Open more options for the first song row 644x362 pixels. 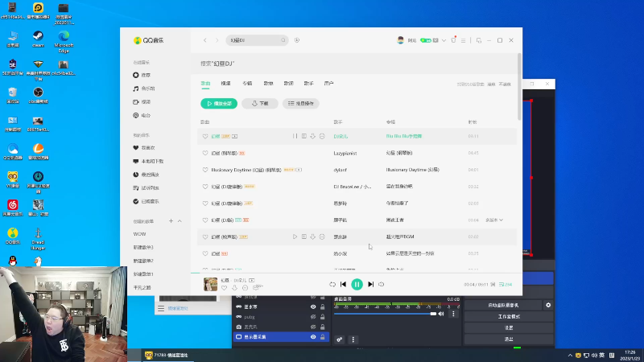point(322,136)
